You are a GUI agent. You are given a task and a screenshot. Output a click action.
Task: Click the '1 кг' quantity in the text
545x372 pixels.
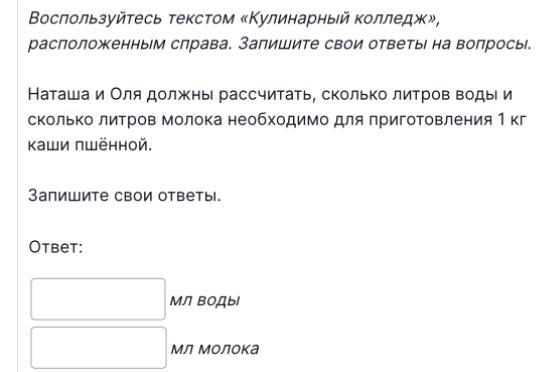pos(512,120)
